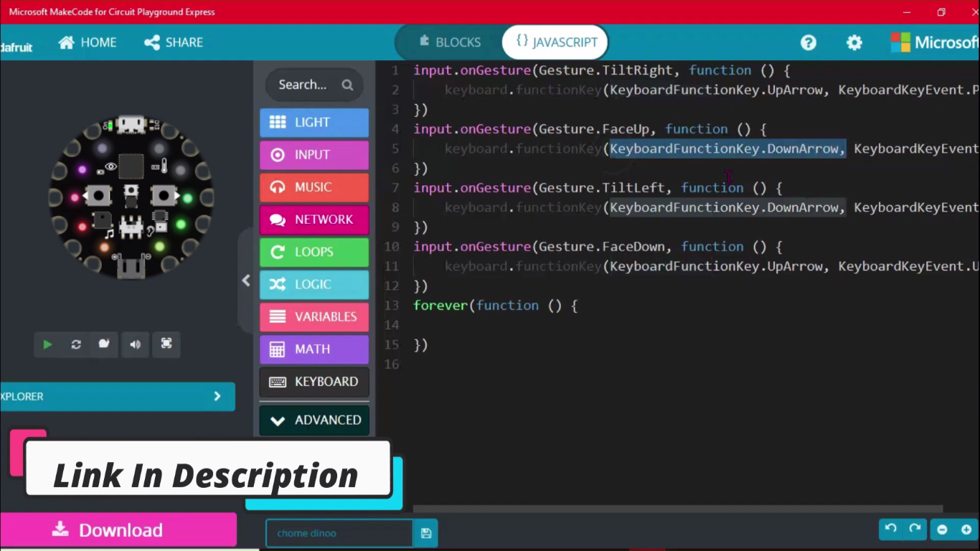Click highlighted DownArrow on line 5

(727, 149)
